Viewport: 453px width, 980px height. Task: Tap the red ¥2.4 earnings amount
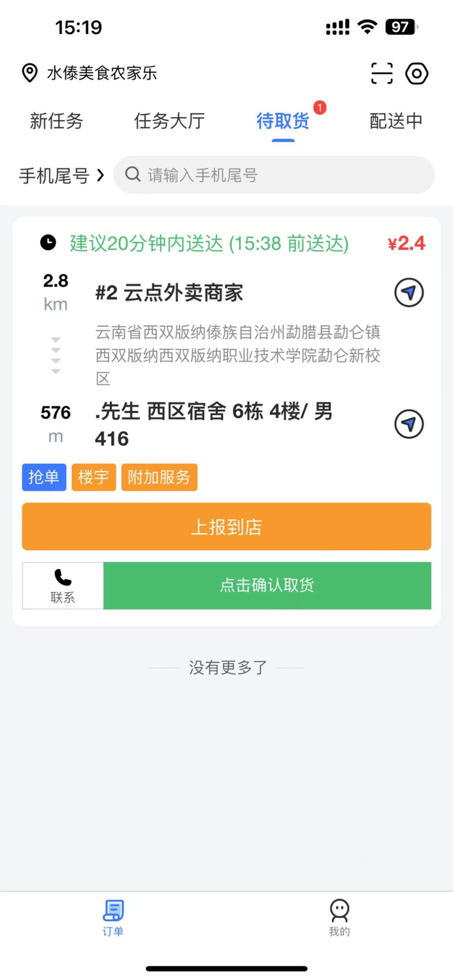point(406,242)
